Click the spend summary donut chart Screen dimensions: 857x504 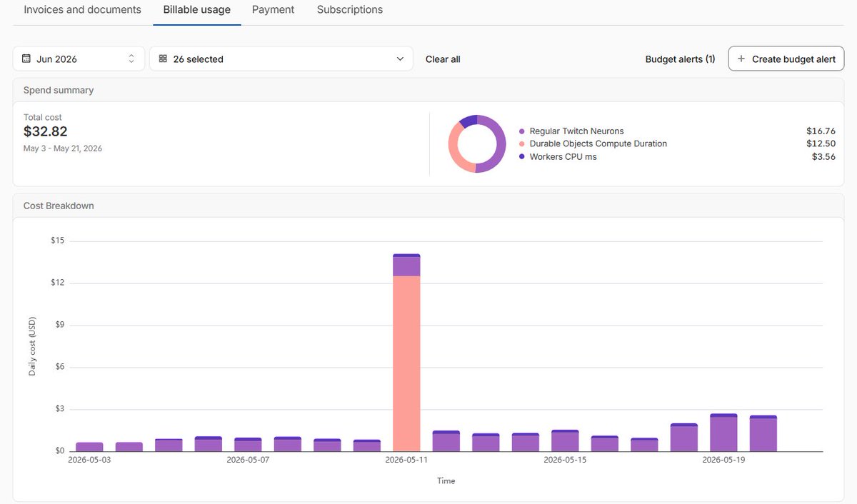(x=477, y=143)
